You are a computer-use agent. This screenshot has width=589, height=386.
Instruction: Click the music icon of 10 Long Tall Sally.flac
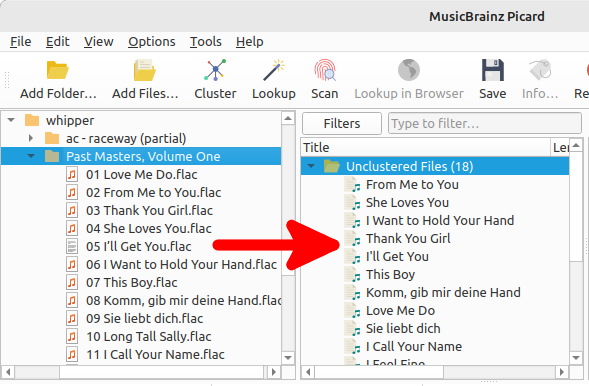(72, 337)
